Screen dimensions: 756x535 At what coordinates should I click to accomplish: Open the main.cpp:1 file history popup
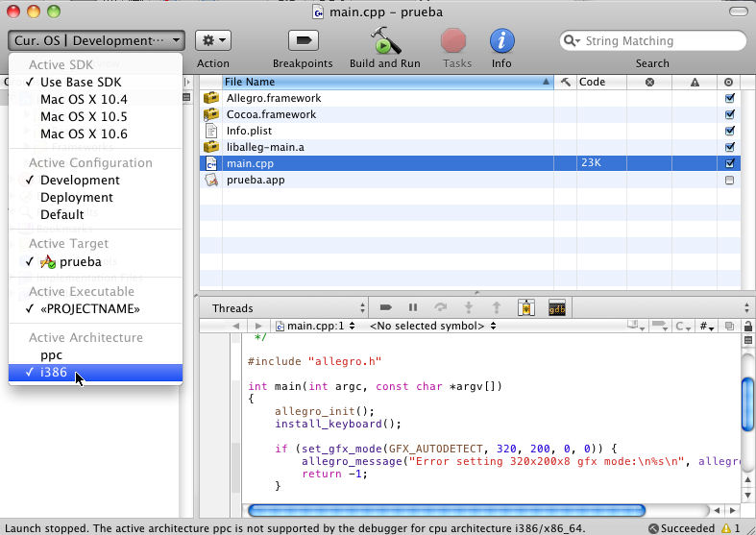coord(315,326)
